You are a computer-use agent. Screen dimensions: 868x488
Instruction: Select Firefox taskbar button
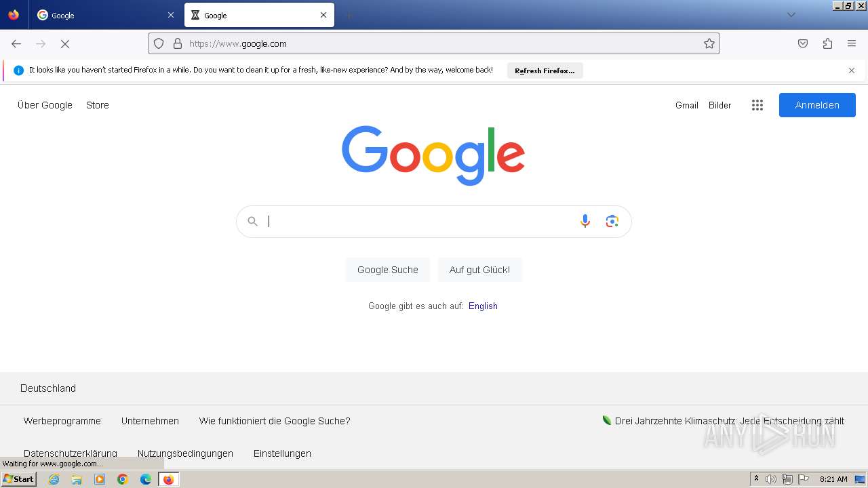point(168,479)
